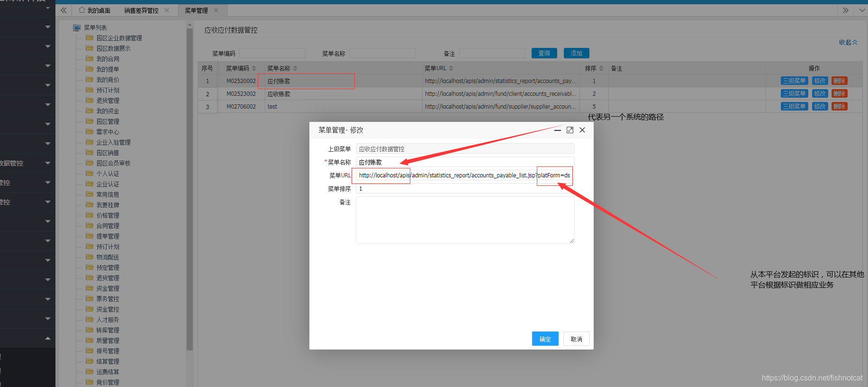The width and height of the screenshot is (868, 387).
Task: Select 个人认证 in the menu tree
Action: [x=108, y=174]
